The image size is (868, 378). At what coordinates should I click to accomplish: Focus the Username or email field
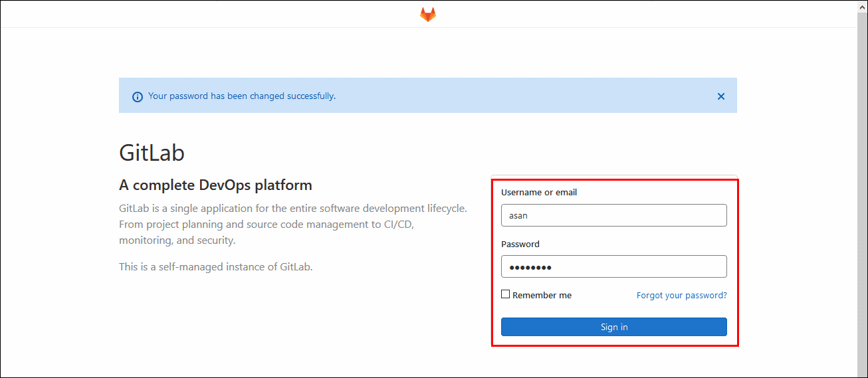(x=614, y=215)
